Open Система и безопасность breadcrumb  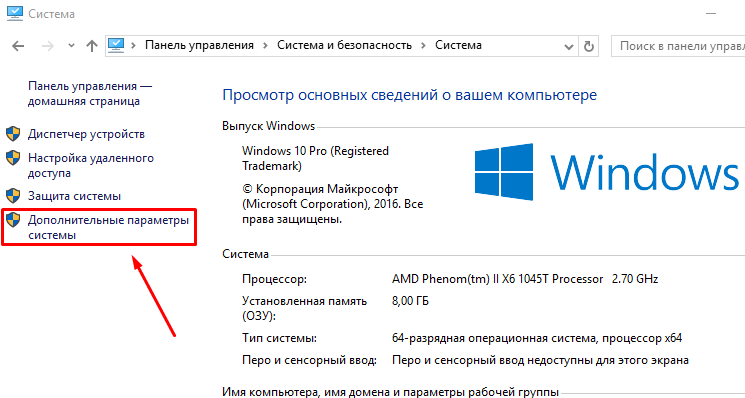[344, 45]
